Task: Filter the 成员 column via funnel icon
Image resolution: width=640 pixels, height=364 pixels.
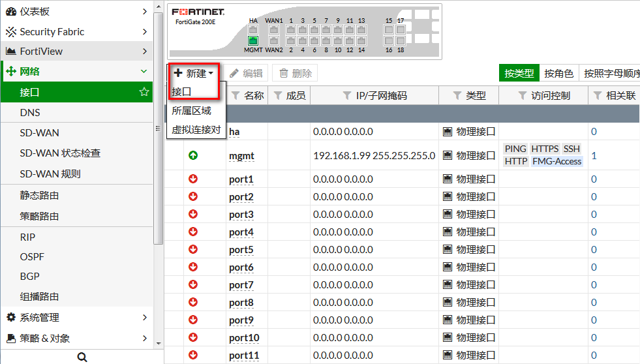Action: point(278,95)
